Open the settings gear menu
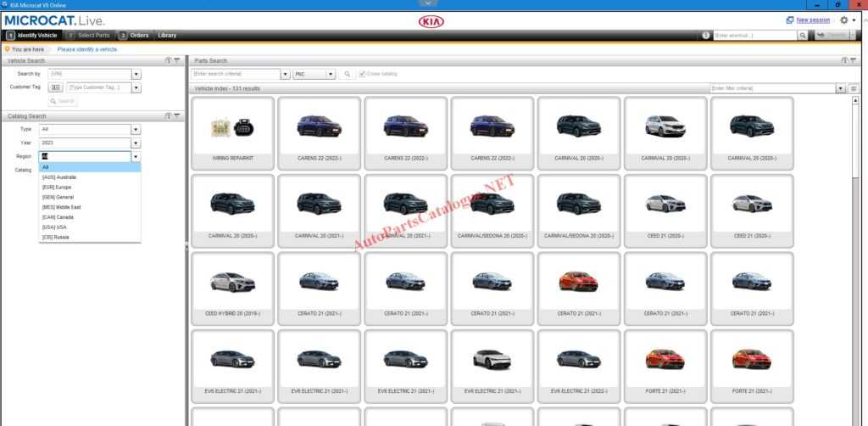Screen dimensions: 868x426 (843, 20)
